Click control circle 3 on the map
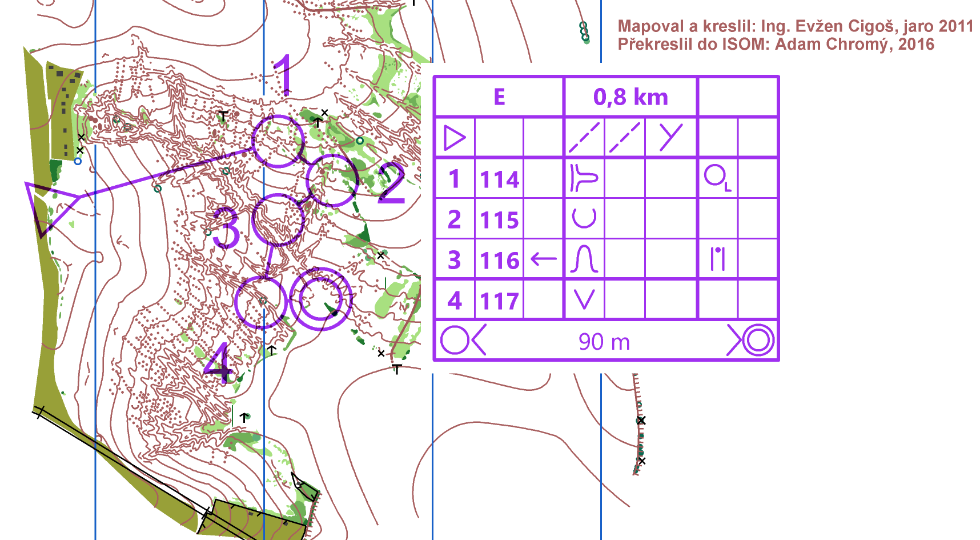Viewport: 980px width, 540px height. coord(278,220)
